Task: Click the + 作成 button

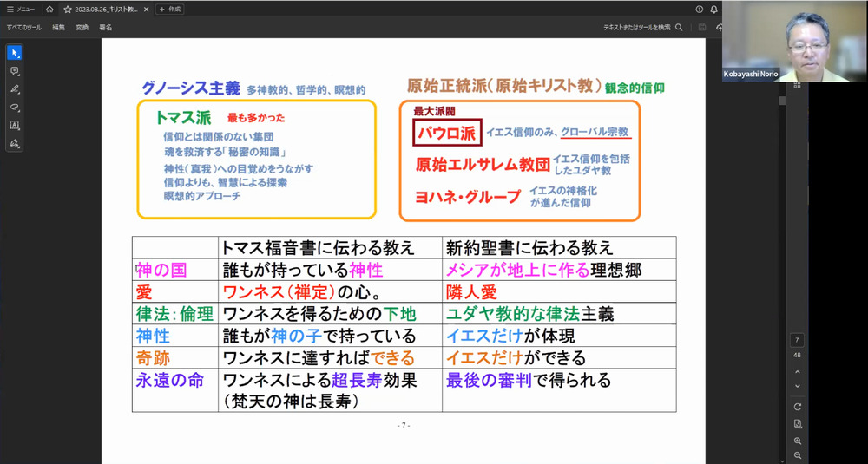Action: pyautogui.click(x=170, y=10)
